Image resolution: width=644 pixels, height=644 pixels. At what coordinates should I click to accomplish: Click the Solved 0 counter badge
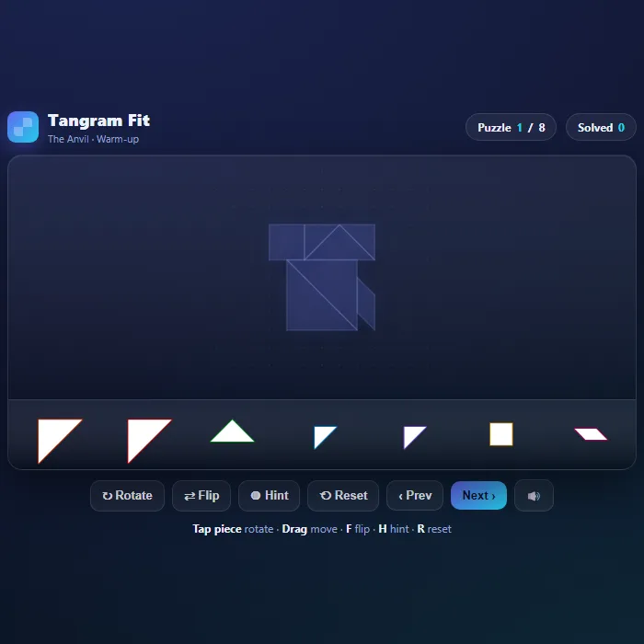(601, 127)
